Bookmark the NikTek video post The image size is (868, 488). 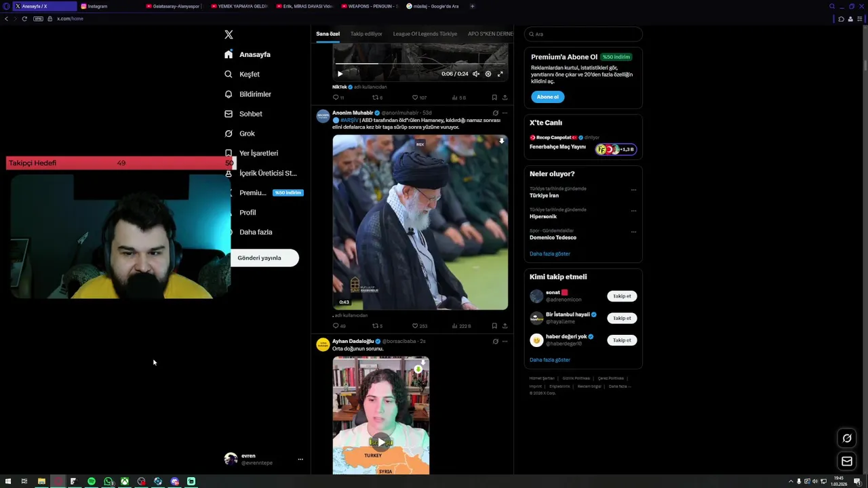tap(494, 98)
